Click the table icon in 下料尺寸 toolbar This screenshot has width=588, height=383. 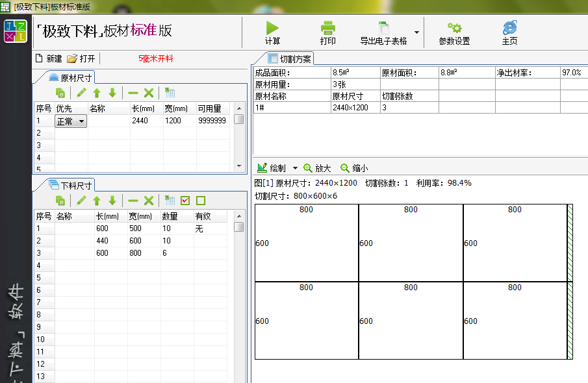(x=170, y=201)
